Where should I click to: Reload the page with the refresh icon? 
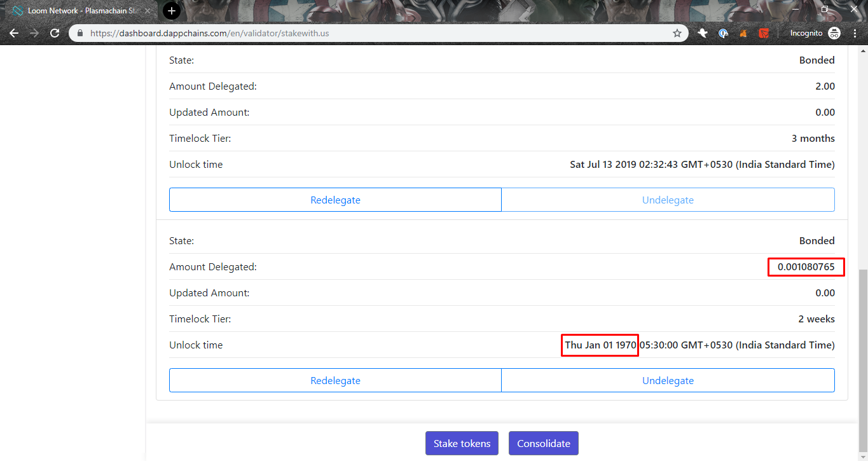pos(55,32)
